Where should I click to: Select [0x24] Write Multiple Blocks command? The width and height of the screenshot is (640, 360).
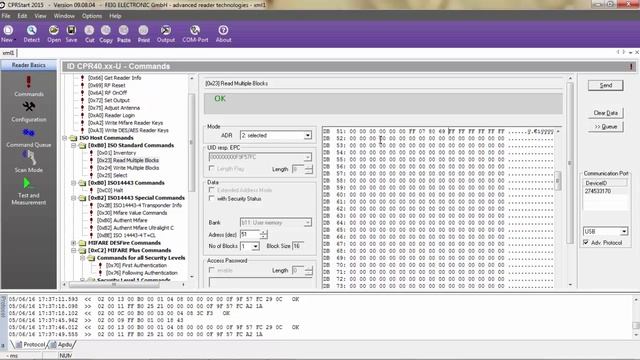coord(128,168)
